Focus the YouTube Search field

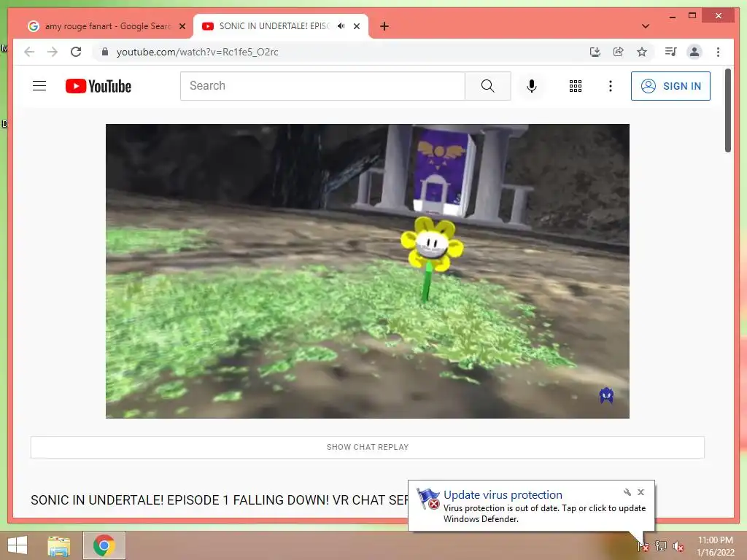point(322,86)
